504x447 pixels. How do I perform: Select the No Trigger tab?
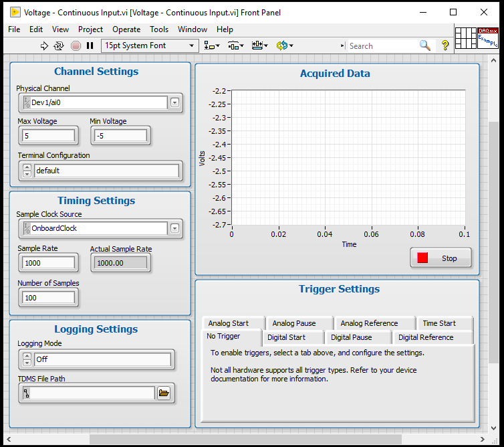(x=231, y=337)
